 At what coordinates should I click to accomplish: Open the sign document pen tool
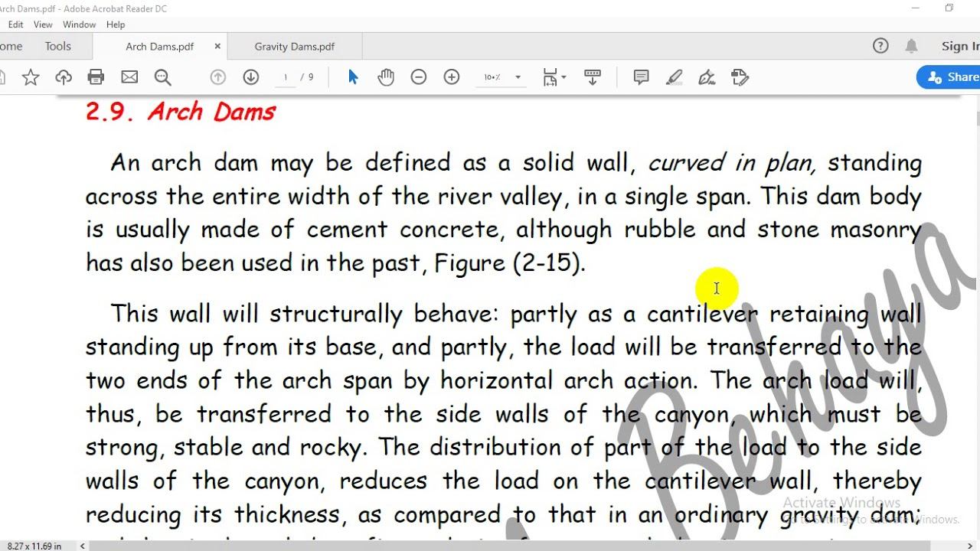(x=707, y=77)
